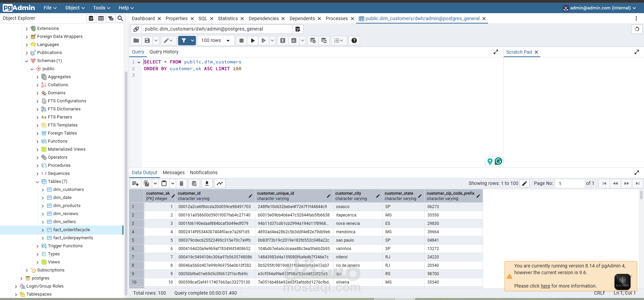Click the Execute query play button

click(x=253, y=41)
